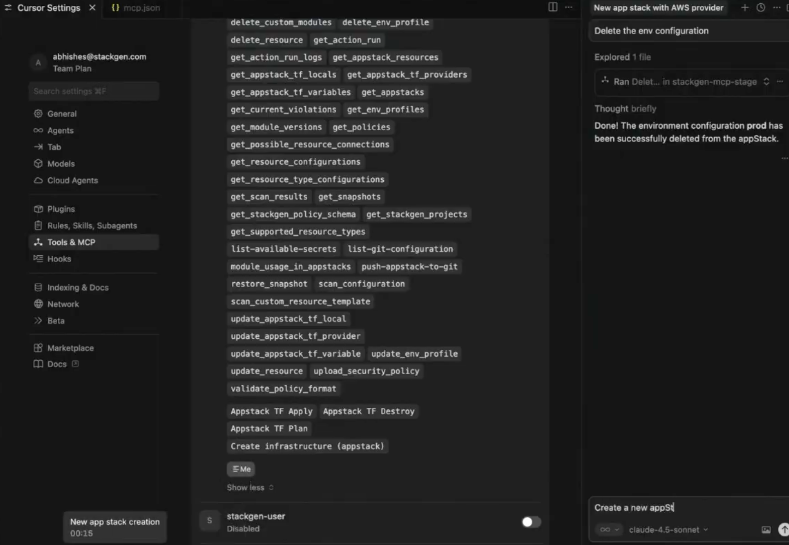The height and width of the screenshot is (545, 789).
Task: Select Tools & MCP in sidebar
Action: (94, 242)
